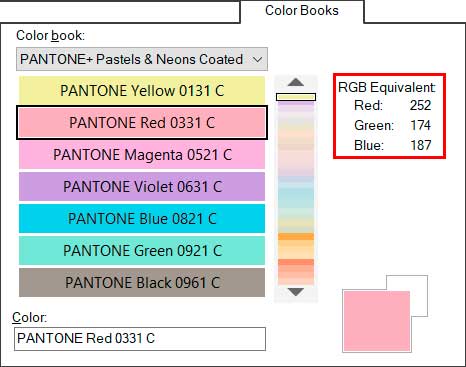Click the Color book label
Screen dimensions: 466x367
point(50,35)
